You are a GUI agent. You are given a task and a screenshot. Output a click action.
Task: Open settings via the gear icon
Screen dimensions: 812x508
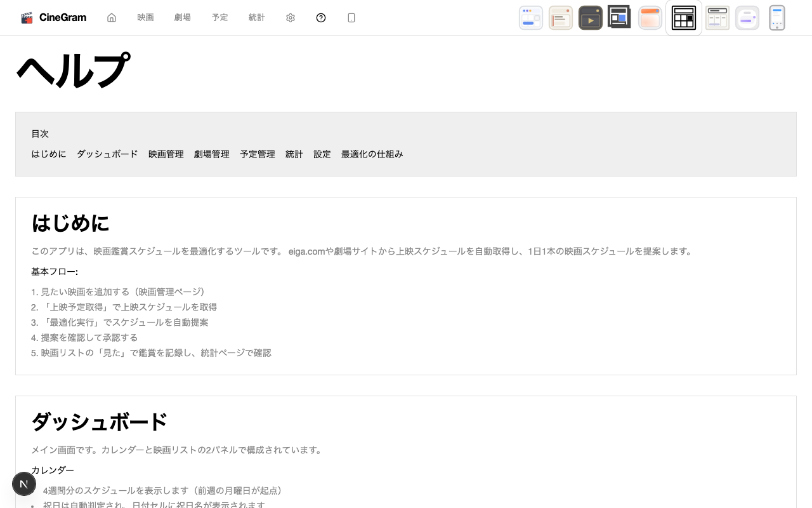click(x=291, y=18)
